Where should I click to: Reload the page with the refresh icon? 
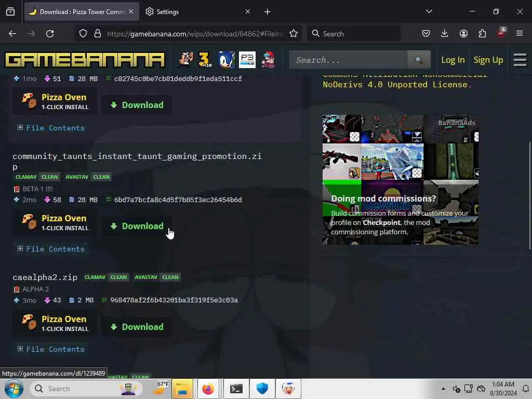point(50,34)
